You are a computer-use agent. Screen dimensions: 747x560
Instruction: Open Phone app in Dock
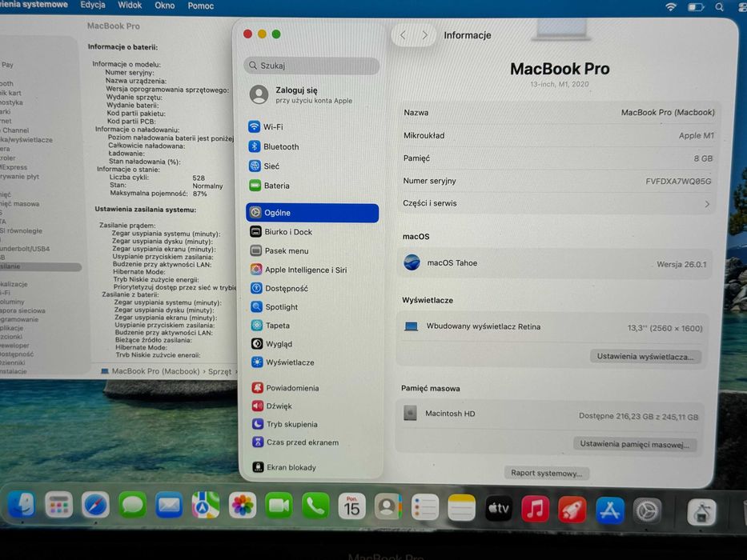click(315, 506)
